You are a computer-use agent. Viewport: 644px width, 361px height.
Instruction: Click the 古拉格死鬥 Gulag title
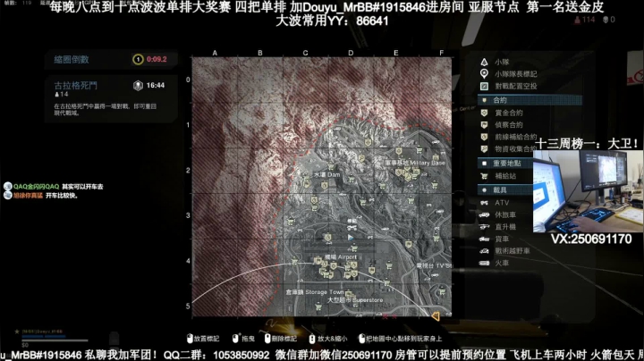tap(75, 85)
